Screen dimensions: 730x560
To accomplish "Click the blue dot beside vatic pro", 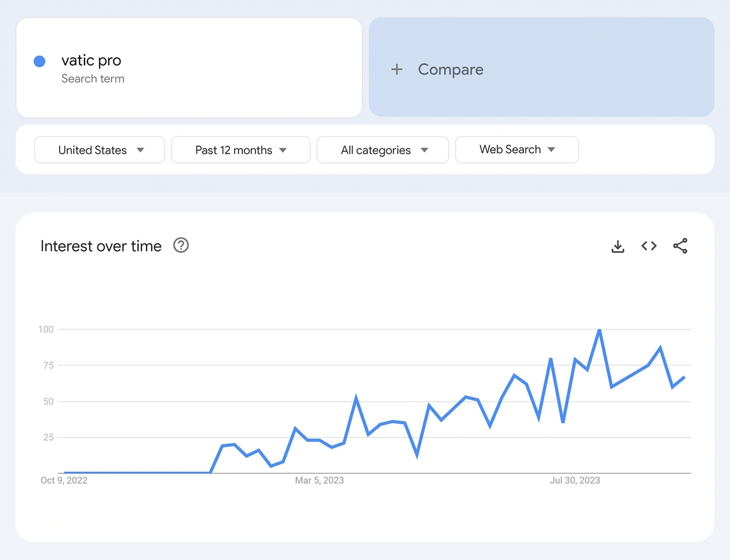I will [x=39, y=61].
